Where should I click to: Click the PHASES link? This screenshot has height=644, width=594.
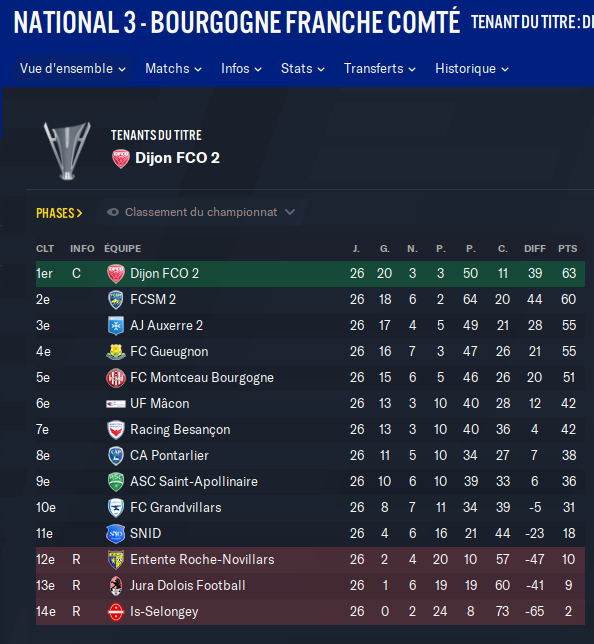point(59,213)
